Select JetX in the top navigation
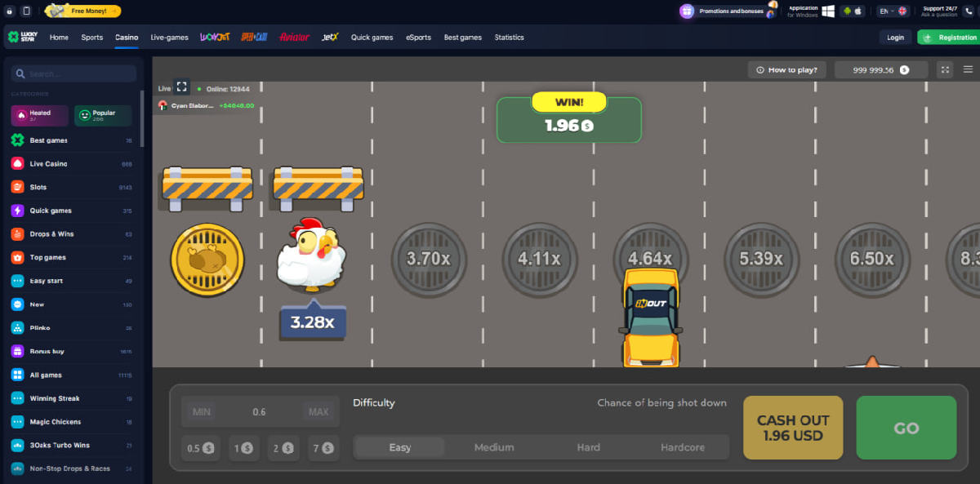This screenshot has height=484, width=980. click(330, 37)
